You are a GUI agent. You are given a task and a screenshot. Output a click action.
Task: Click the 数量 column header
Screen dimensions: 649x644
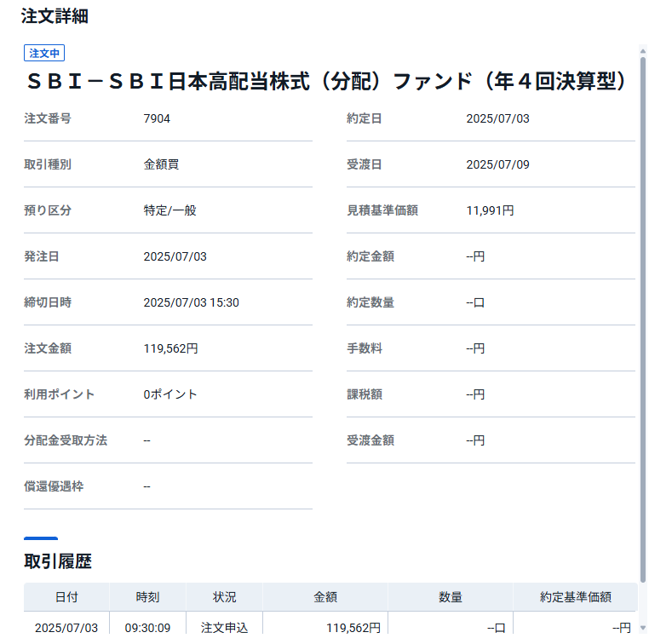click(x=451, y=597)
